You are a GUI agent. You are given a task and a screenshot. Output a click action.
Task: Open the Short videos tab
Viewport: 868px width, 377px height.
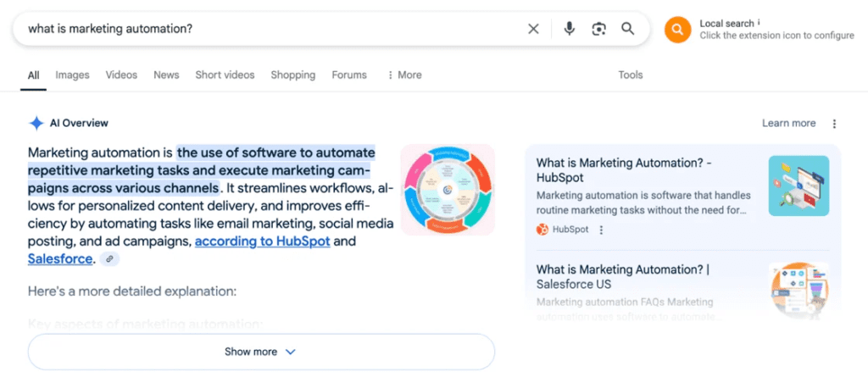point(225,75)
